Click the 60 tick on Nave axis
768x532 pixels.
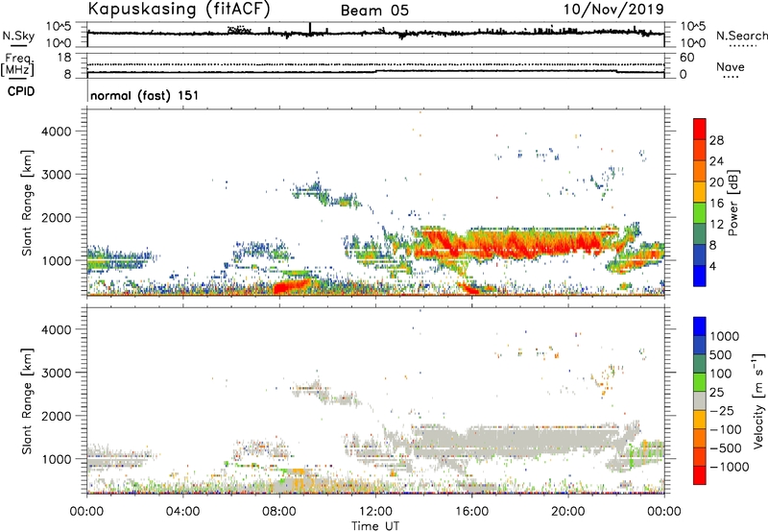click(x=686, y=58)
